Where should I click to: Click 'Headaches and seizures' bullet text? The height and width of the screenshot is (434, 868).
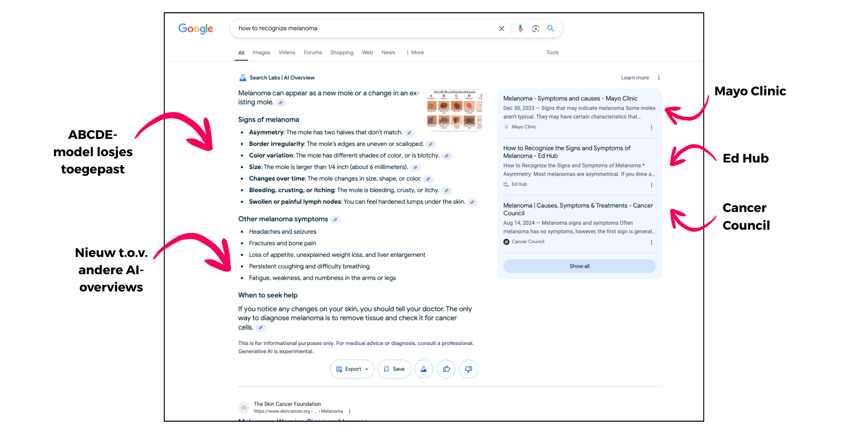click(x=283, y=232)
